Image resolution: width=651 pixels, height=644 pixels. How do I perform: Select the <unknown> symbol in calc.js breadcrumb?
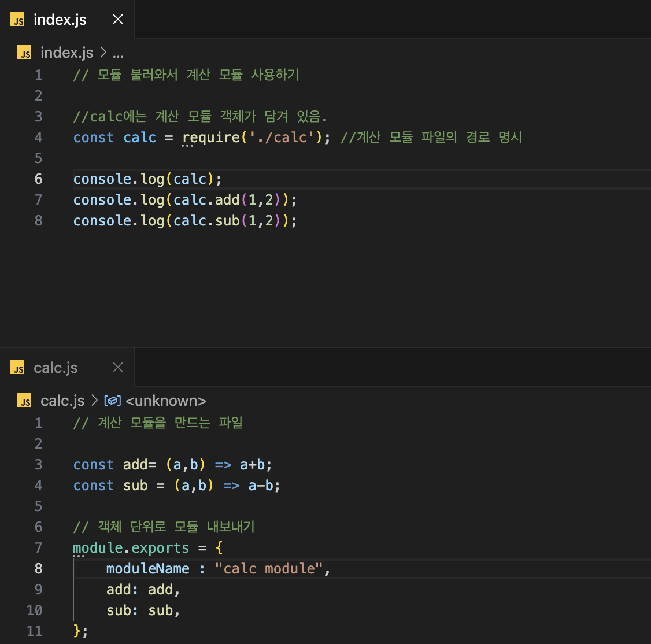[165, 400]
